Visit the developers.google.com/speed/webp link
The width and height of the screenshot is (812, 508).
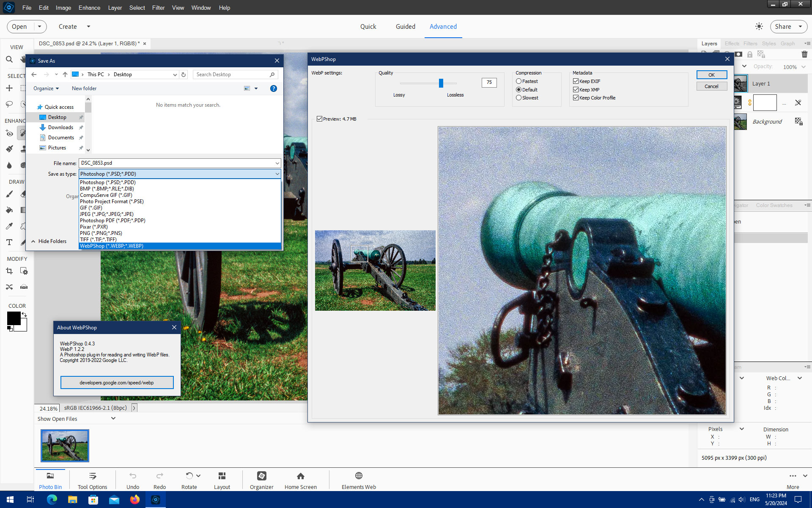coord(117,382)
